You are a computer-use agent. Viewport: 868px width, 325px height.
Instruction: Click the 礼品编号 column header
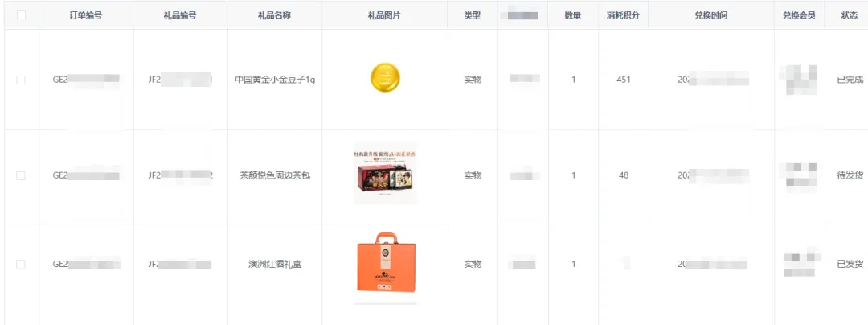tap(179, 15)
